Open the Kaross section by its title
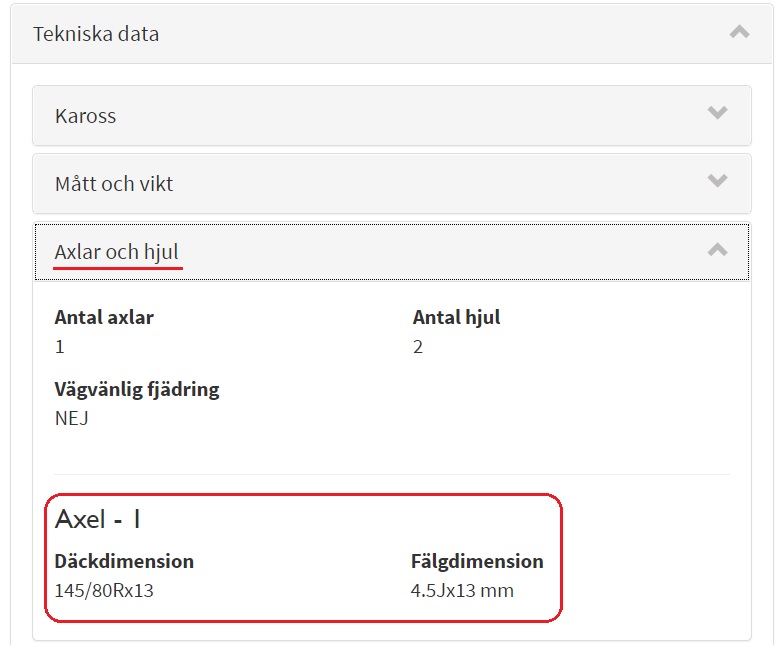The width and height of the screenshot is (782, 652). [86, 116]
